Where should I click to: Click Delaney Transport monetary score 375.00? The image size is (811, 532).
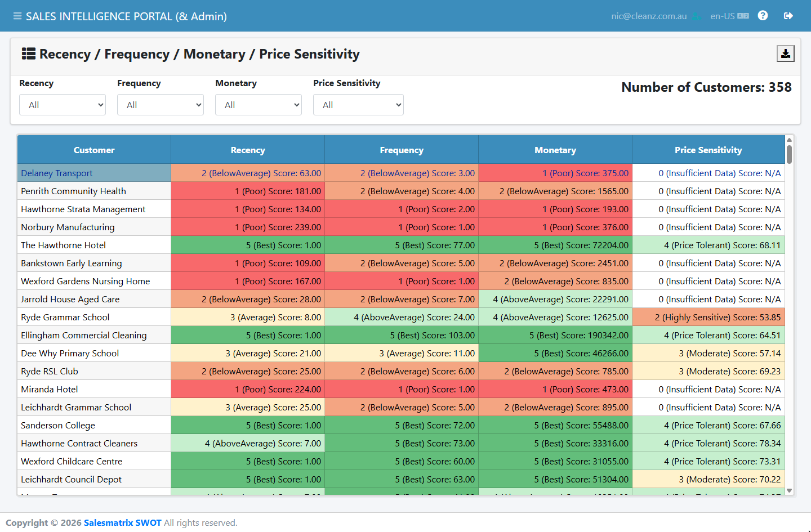(x=555, y=173)
